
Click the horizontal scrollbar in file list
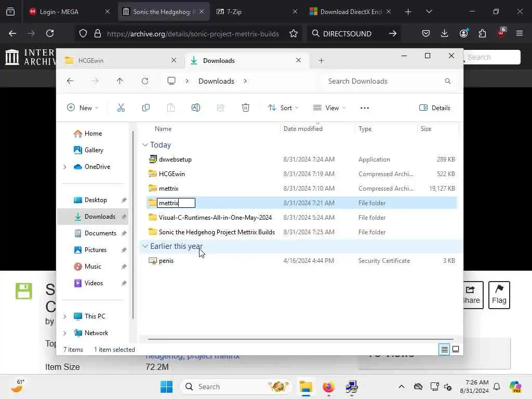tap(301, 339)
